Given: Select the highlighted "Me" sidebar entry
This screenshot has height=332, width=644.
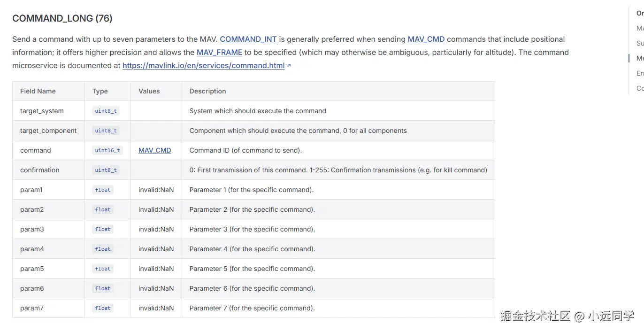Looking at the screenshot, I should pos(640,58).
